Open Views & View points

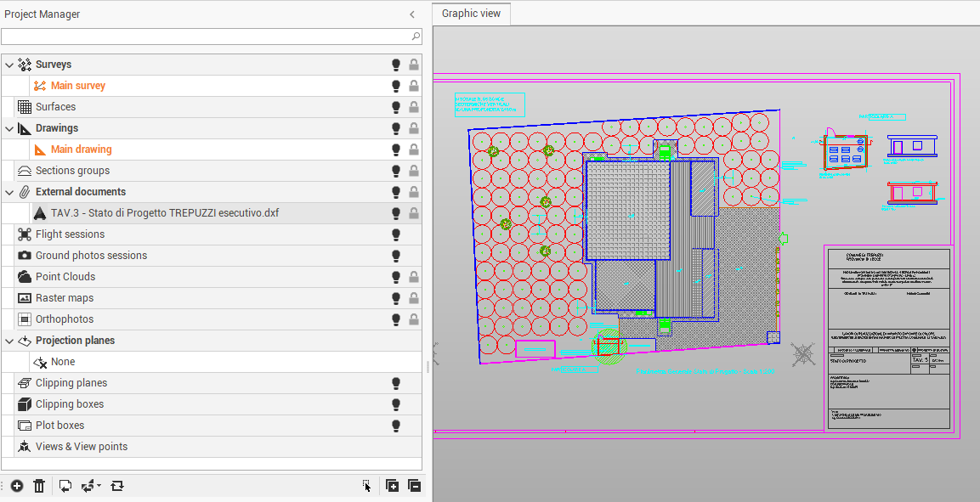(x=81, y=447)
